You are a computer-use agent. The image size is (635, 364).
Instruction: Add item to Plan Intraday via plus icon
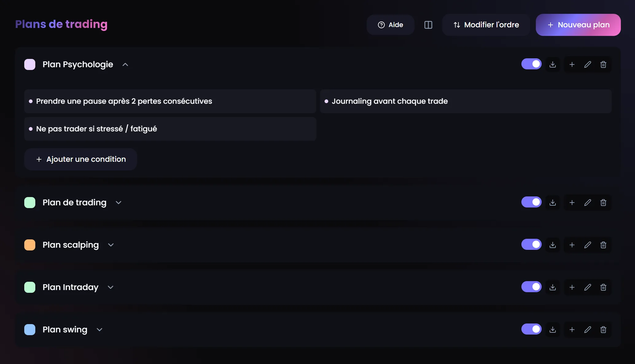pyautogui.click(x=572, y=287)
